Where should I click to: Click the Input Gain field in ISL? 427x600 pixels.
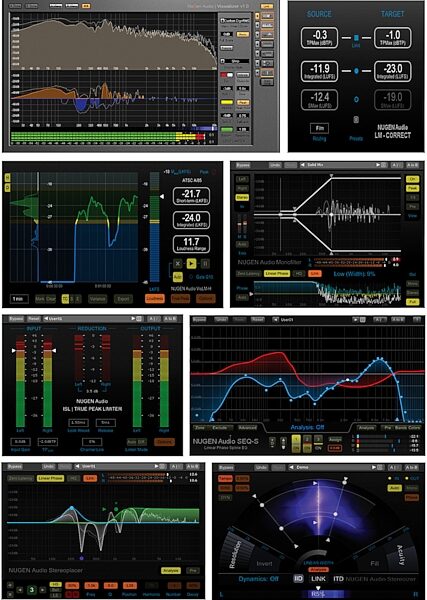[21, 442]
